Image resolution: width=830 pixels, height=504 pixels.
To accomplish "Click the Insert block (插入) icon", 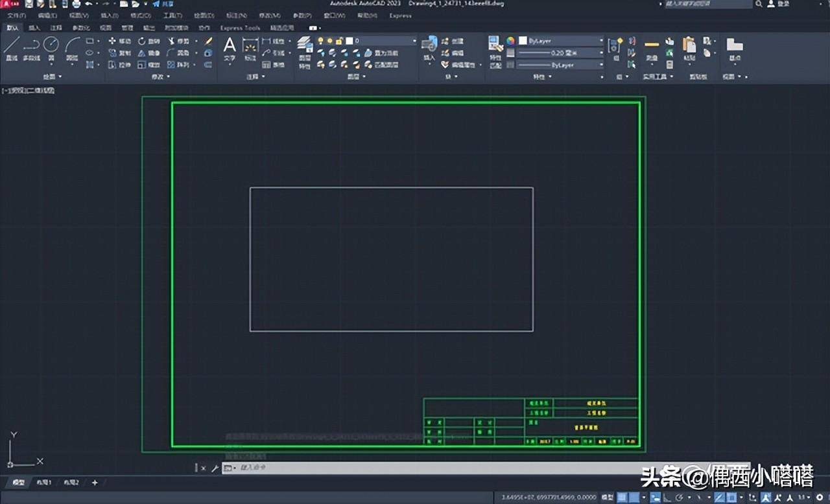I will [x=429, y=49].
